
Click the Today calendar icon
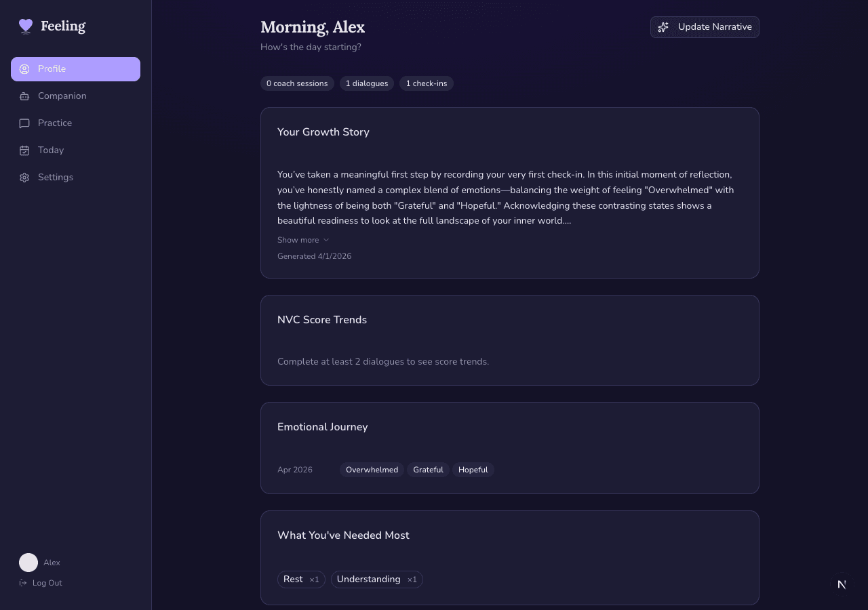tap(24, 150)
